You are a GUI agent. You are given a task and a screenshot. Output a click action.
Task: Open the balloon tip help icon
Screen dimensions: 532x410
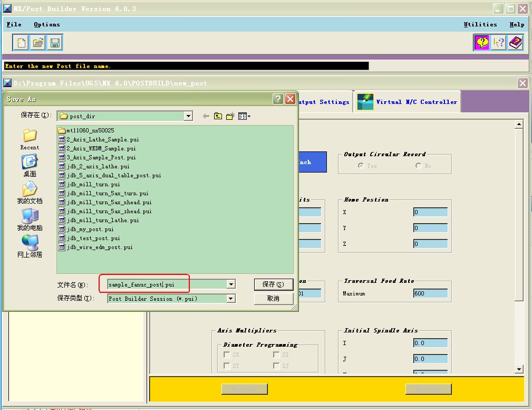[482, 43]
